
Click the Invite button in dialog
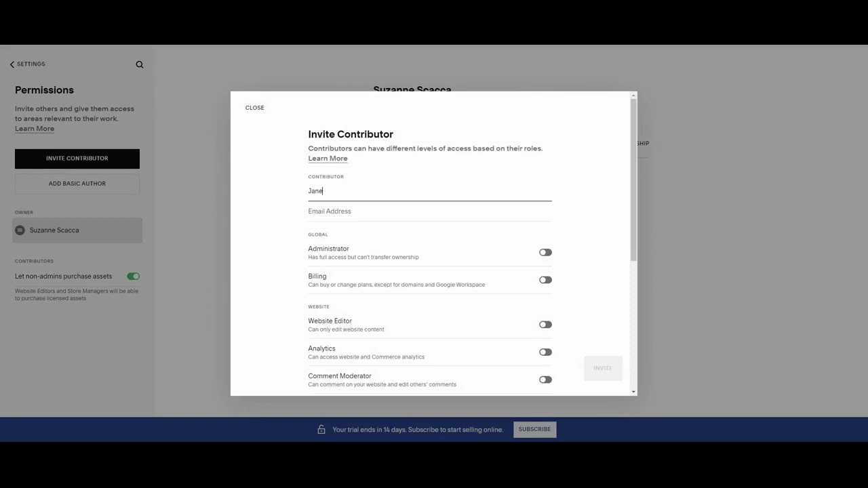pos(603,368)
